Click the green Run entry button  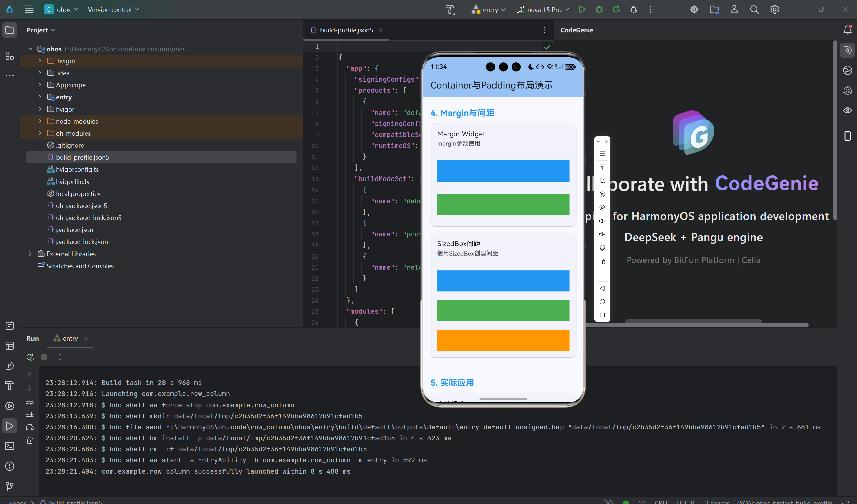pos(582,9)
